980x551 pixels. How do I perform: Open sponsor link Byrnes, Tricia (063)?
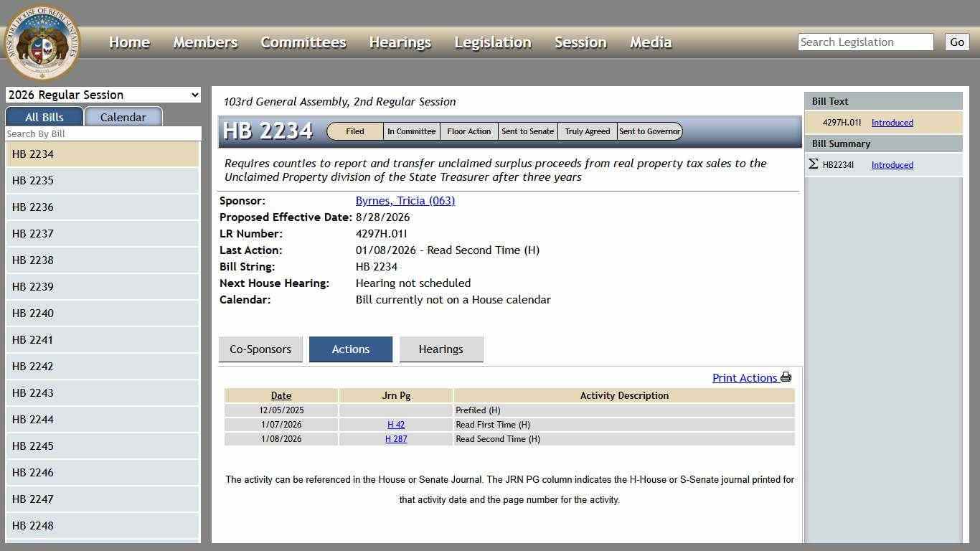[x=405, y=200]
